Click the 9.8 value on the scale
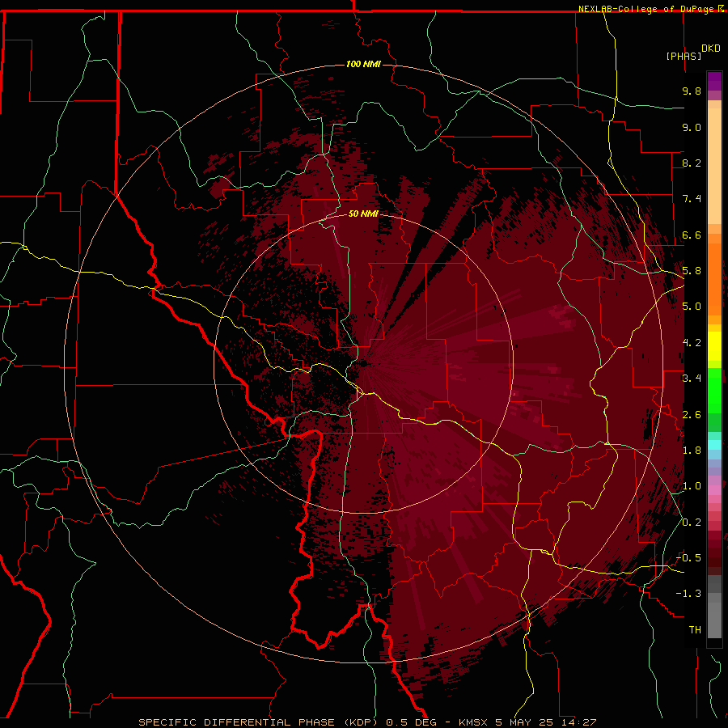The image size is (728, 728). (x=692, y=91)
